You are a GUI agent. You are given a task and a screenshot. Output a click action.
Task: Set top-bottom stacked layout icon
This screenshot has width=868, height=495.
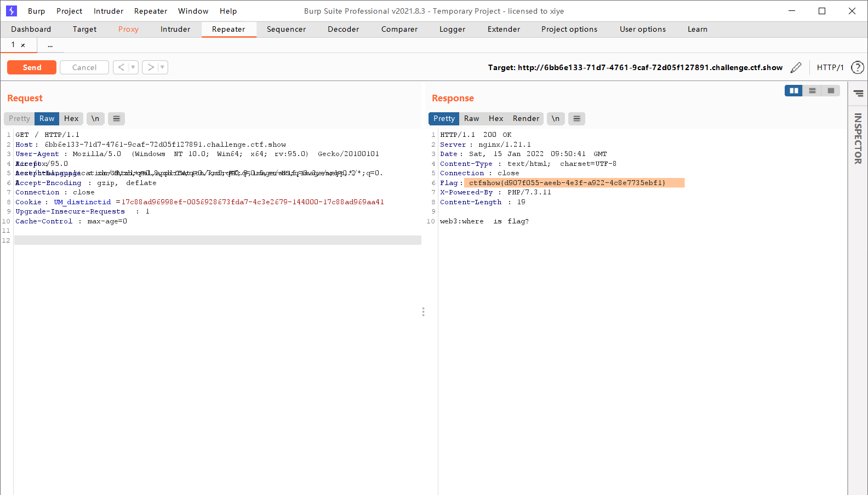[813, 91]
